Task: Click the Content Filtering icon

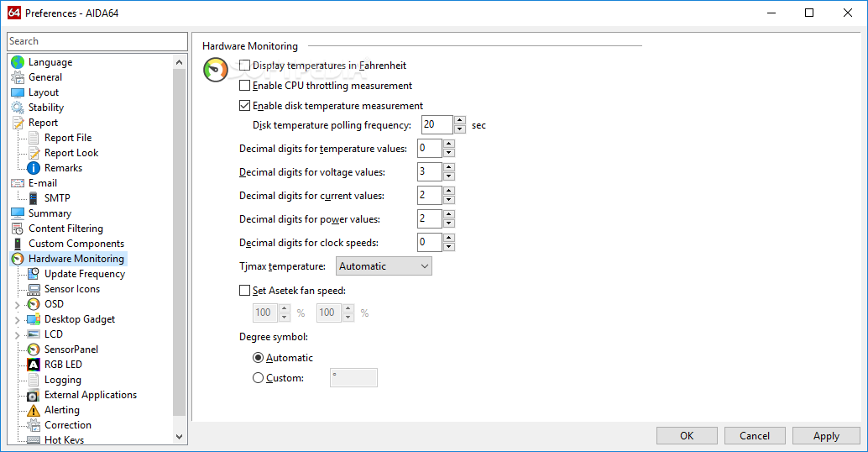Action: (x=18, y=229)
